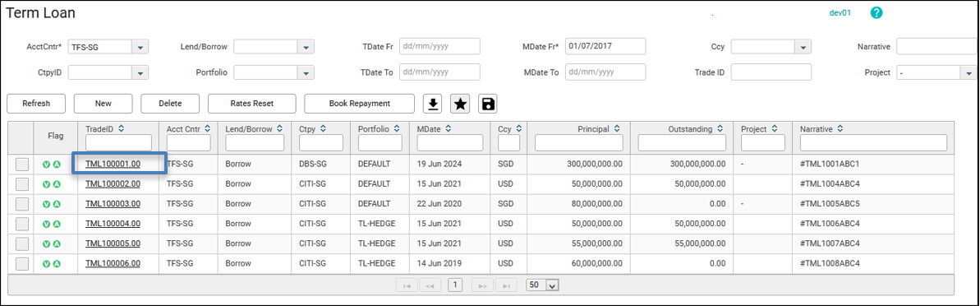Open the AcctCntr dropdown
Viewport: 980px width, 306px height.
(140, 47)
